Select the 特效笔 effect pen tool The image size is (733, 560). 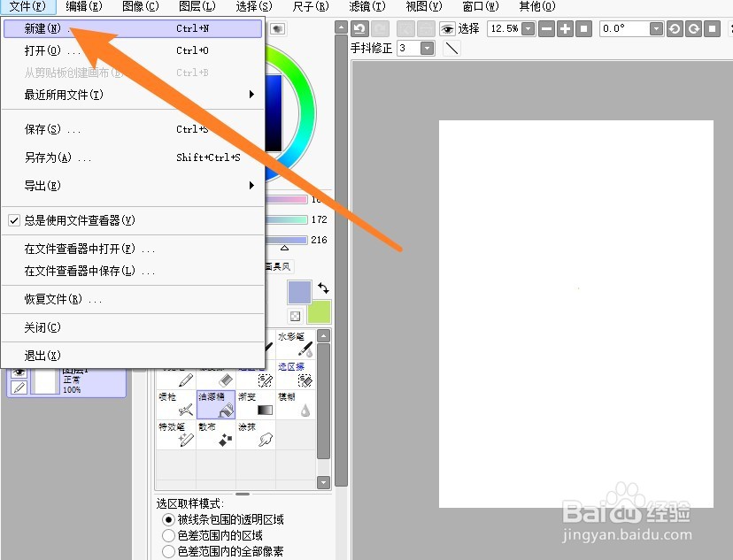pyautogui.click(x=176, y=435)
